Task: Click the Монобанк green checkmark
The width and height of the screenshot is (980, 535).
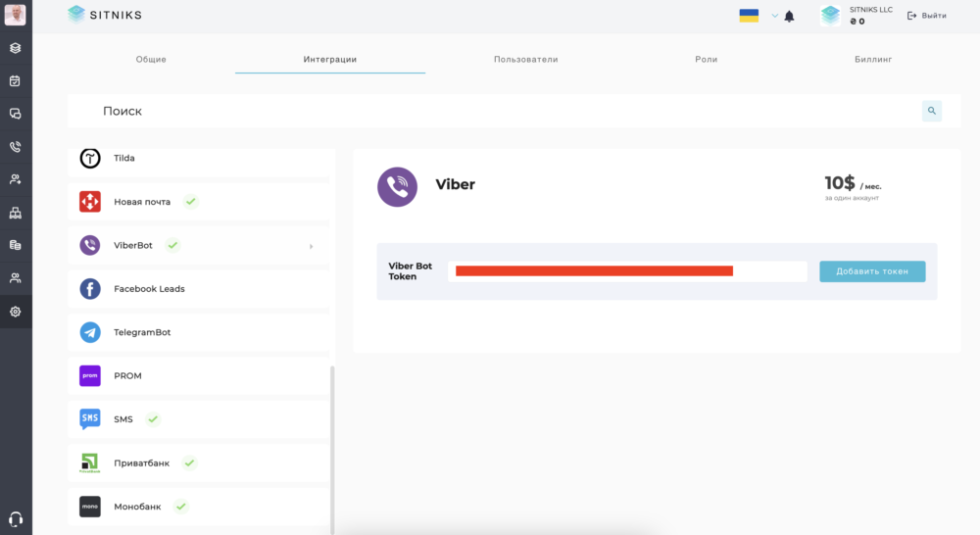Action: tap(180, 507)
